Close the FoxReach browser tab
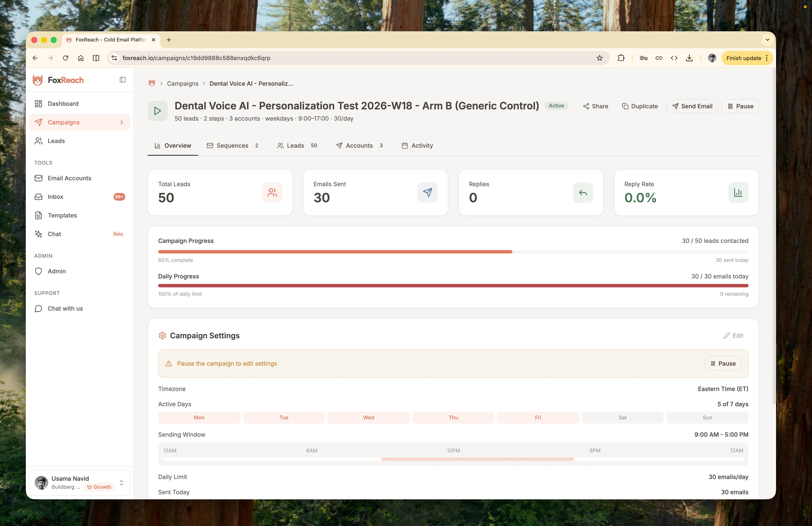Image resolution: width=812 pixels, height=526 pixels. pos(154,40)
